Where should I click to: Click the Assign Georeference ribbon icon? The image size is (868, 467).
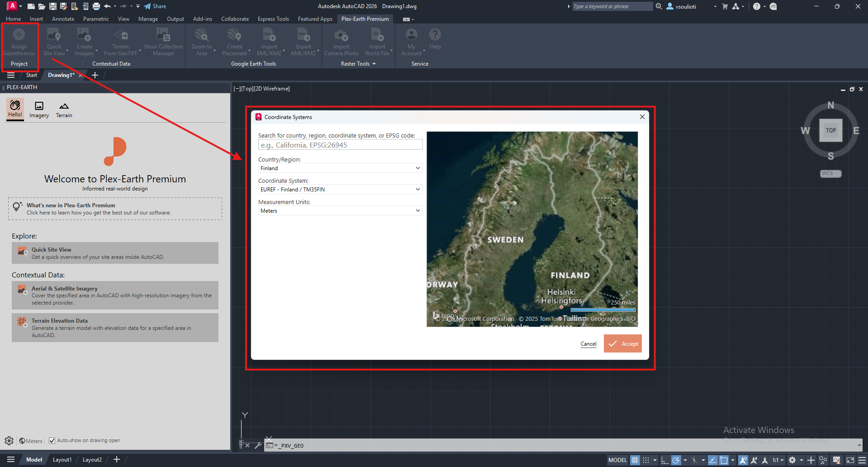point(19,43)
